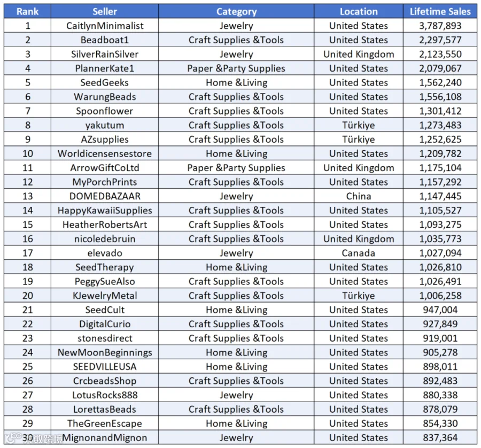This screenshot has height=448, width=481.
Task: Click the watermark logo at bottom-left
Action: (33, 438)
